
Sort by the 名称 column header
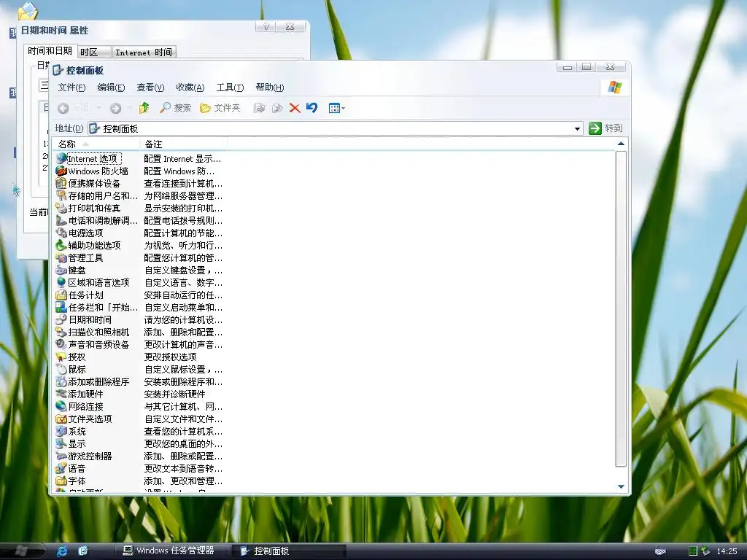point(96,144)
